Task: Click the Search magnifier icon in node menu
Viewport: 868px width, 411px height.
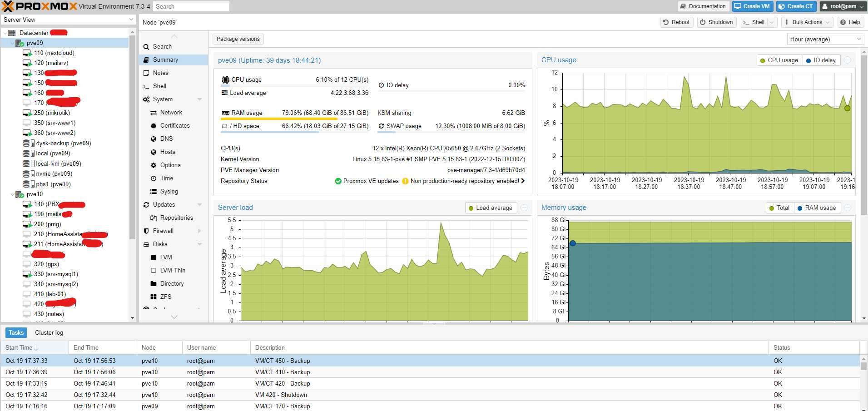Action: click(x=146, y=47)
